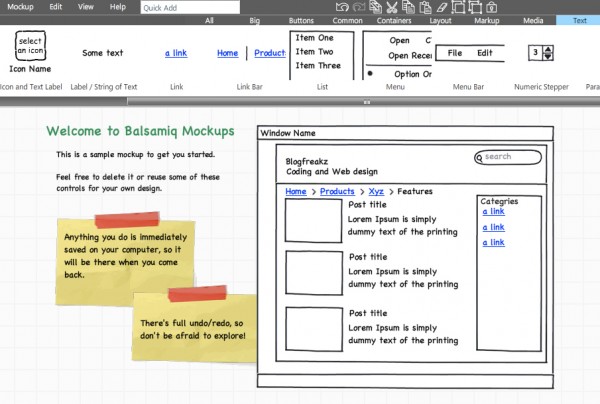Pick the Menu library control
Viewport: 600px width, 404px height.
point(397,55)
